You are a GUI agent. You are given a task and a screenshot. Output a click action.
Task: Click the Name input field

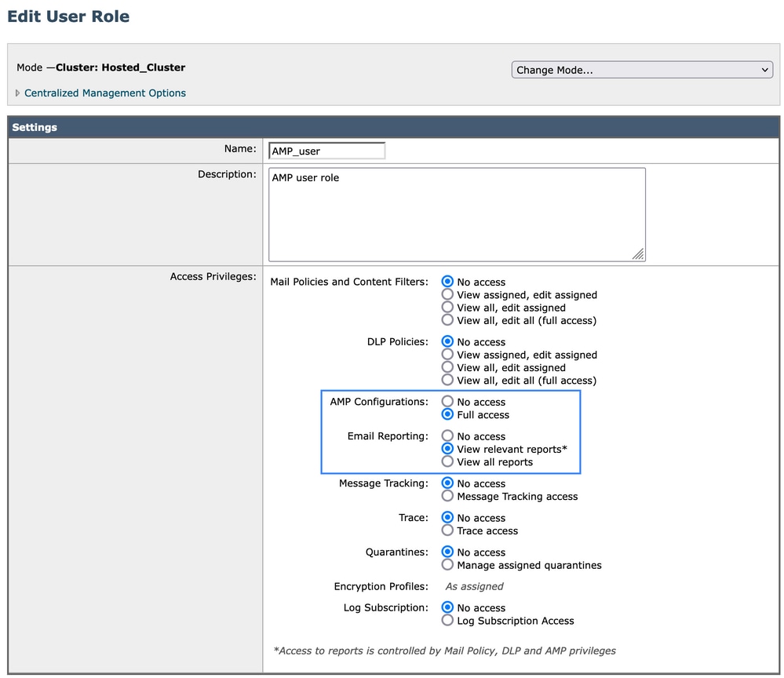[x=327, y=151]
